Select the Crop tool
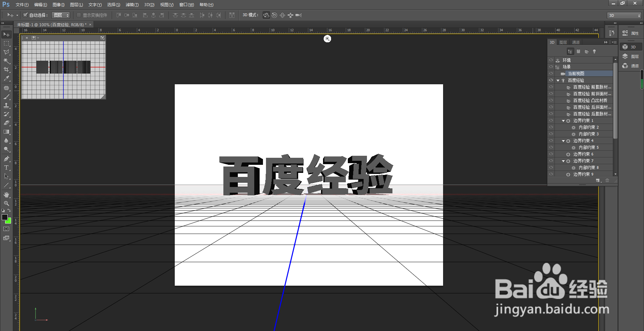This screenshot has height=331, width=644. coord(6,69)
